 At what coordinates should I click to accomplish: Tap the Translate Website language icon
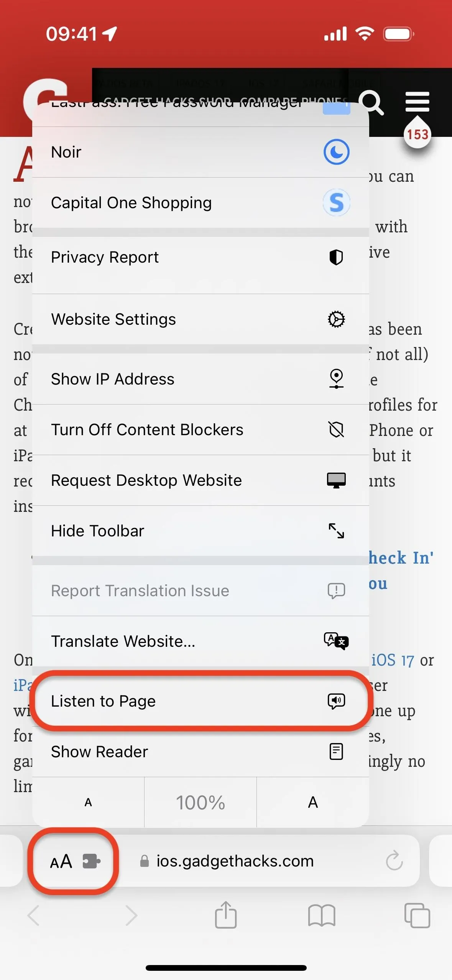click(x=336, y=641)
